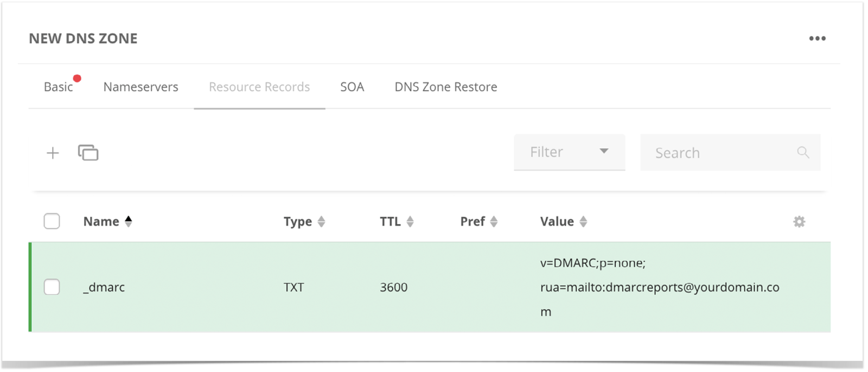
Task: Add a new resource record with plus icon
Action: tap(53, 153)
